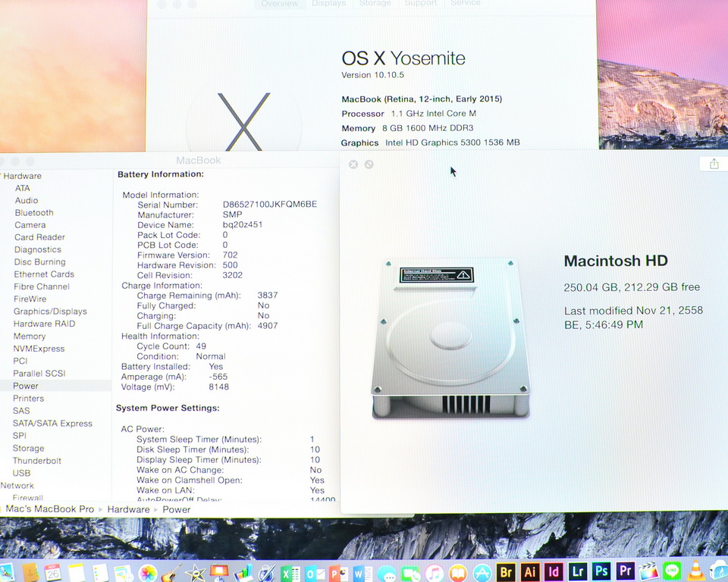Launch GarageBand from the Dock
Viewport: 728px width, 582px height.
tap(171, 573)
